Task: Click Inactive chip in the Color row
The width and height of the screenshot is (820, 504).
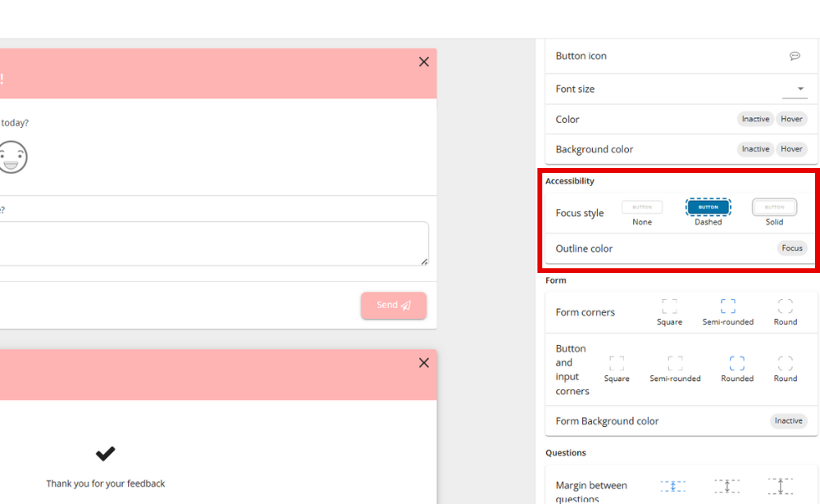Action: [755, 119]
